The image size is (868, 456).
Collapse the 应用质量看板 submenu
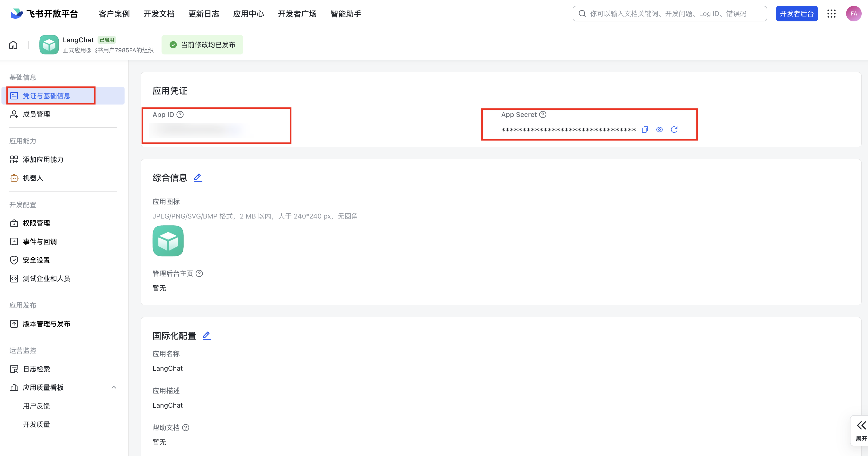[114, 387]
